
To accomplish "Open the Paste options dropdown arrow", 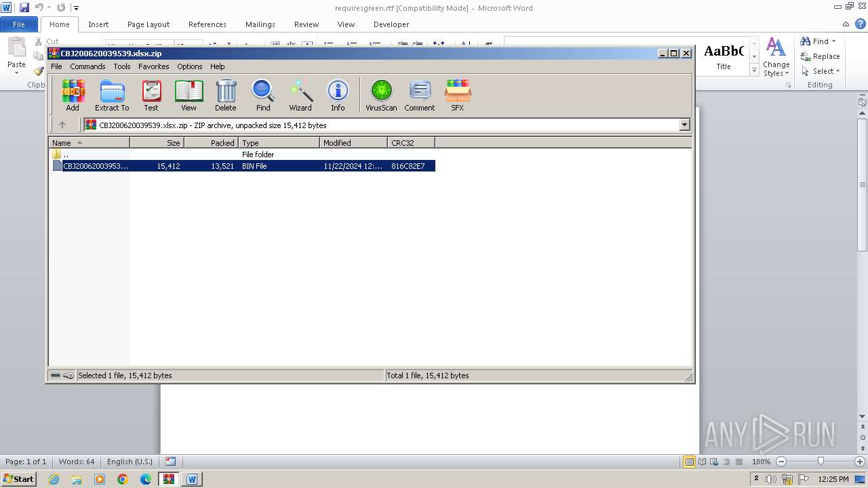I will pyautogui.click(x=16, y=73).
